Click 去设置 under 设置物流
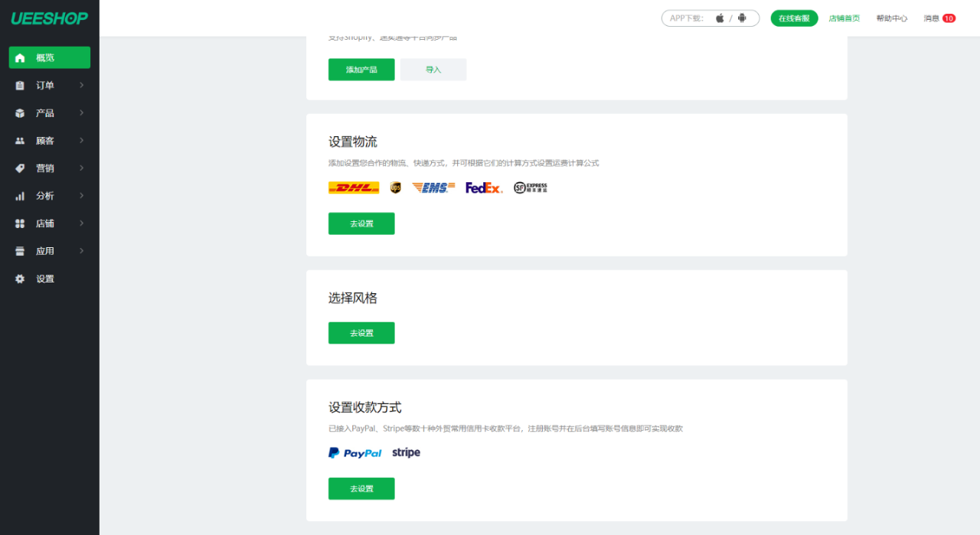 coord(361,223)
